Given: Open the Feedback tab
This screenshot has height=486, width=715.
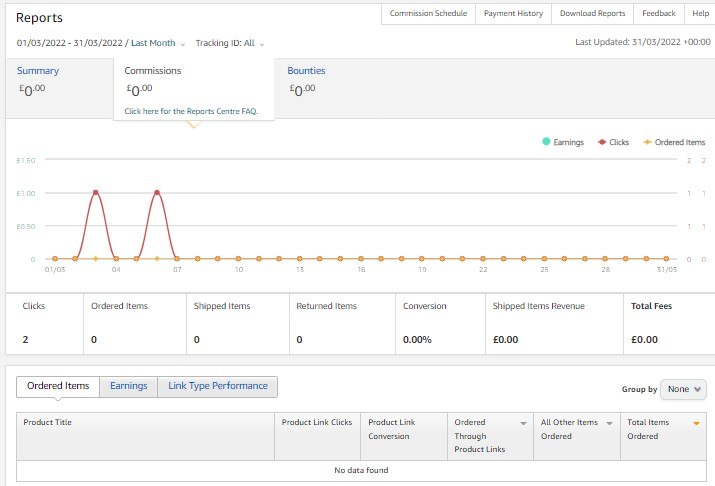Looking at the screenshot, I should tap(658, 13).
